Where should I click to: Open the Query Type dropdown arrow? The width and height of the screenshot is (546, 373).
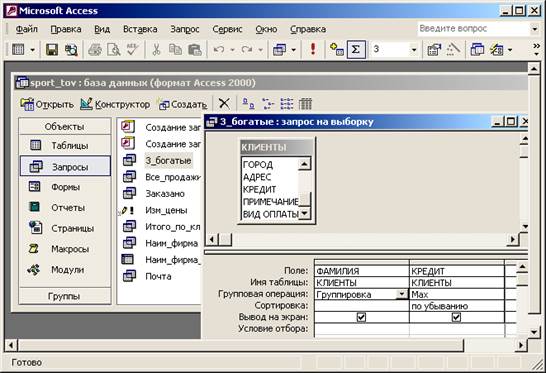point(294,50)
